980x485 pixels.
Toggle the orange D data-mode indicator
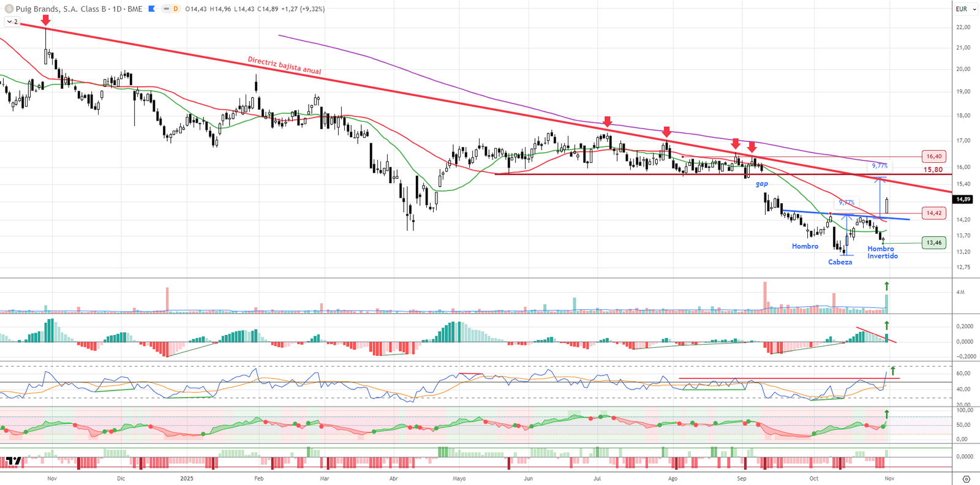click(175, 9)
